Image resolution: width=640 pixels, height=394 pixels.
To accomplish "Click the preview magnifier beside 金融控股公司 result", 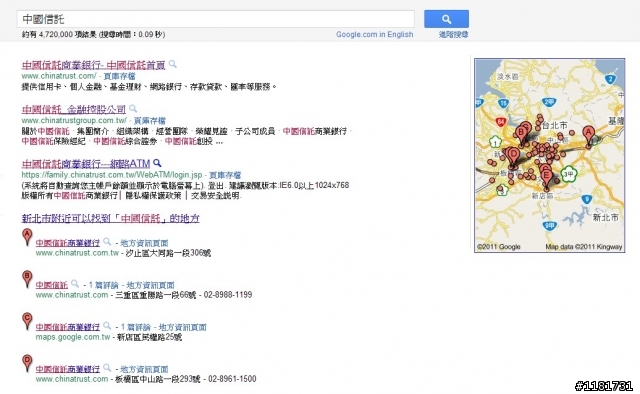I will click(x=133, y=109).
